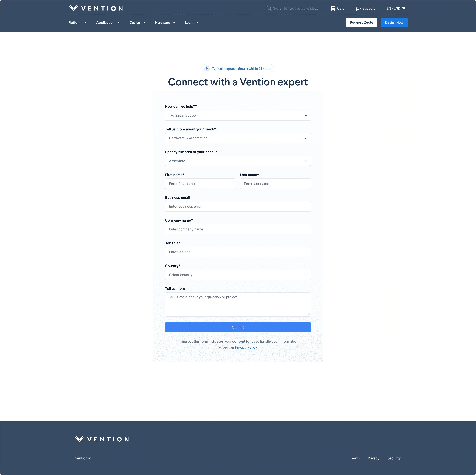Select the Country dropdown field

[x=238, y=275]
